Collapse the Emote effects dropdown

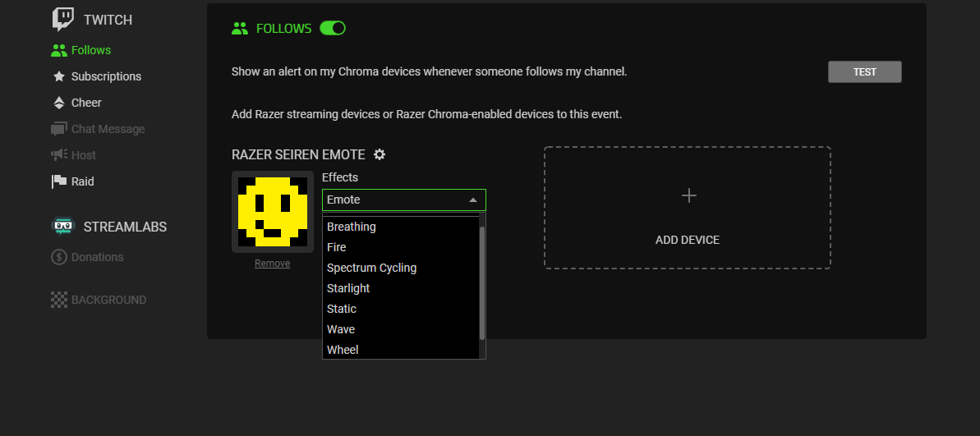click(x=404, y=200)
